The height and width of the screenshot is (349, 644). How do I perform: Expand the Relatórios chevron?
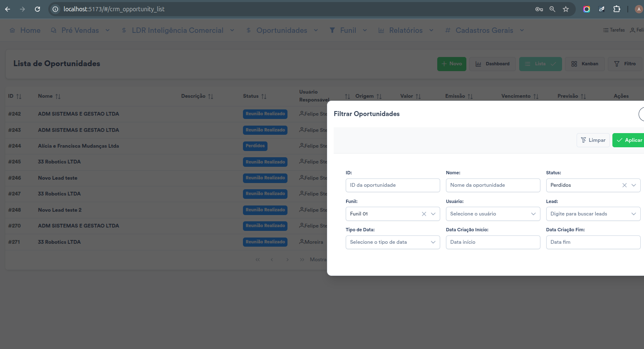431,30
